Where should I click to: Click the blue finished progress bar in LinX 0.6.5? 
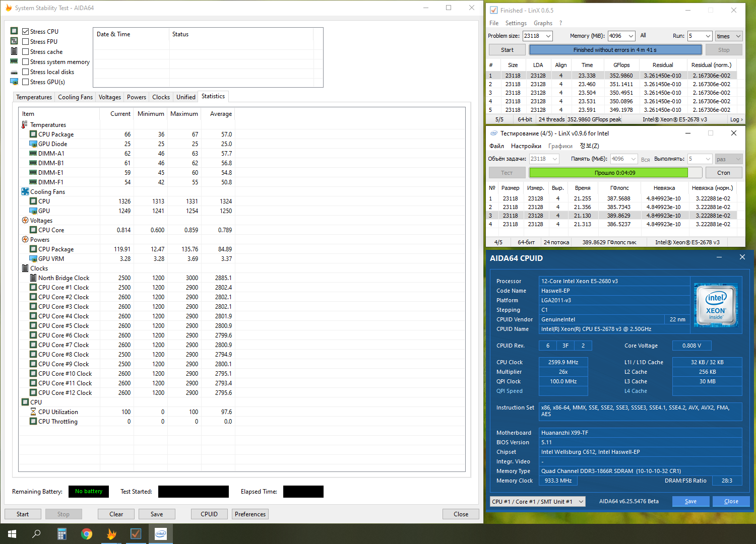pyautogui.click(x=615, y=50)
